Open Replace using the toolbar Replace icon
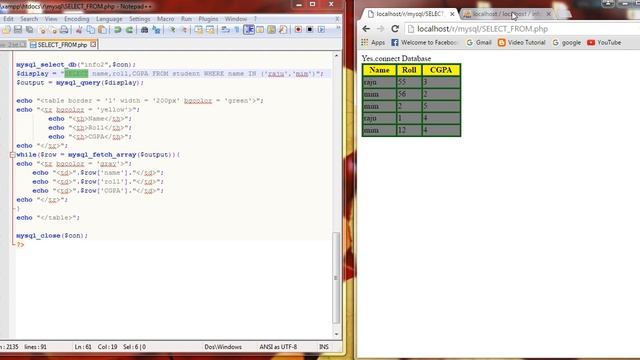The width and height of the screenshot is (640, 360). [156, 30]
